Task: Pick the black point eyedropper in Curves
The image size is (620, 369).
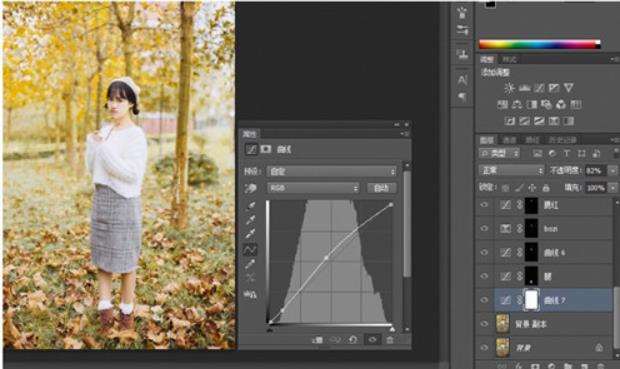Action: [250, 205]
